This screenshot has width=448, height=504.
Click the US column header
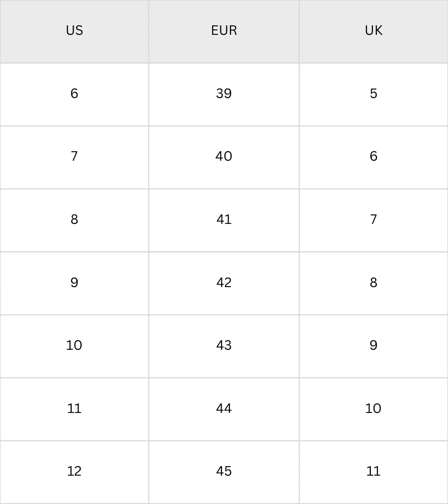[x=74, y=31]
